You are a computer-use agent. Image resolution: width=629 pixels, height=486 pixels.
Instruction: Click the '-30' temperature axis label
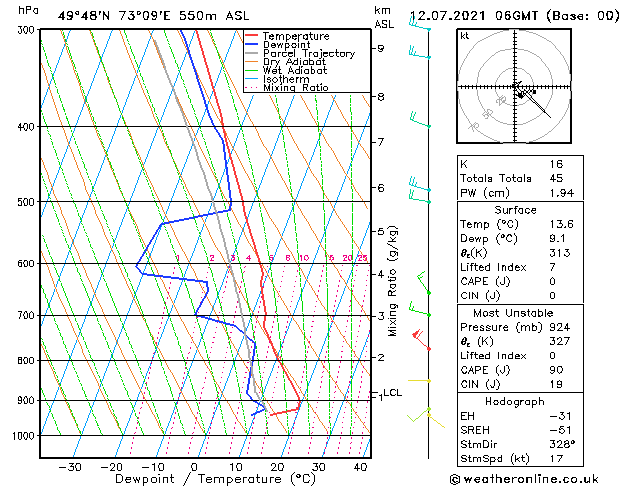[x=70, y=467]
